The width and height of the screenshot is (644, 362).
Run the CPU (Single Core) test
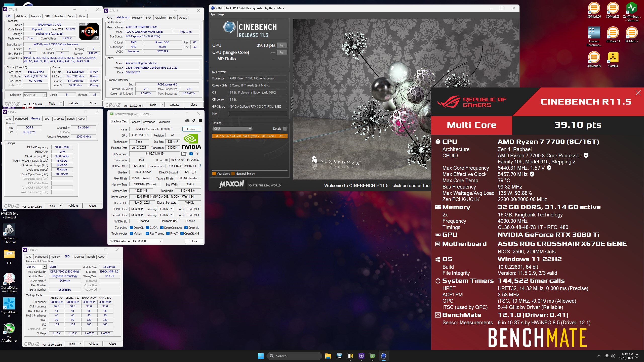pyautogui.click(x=282, y=53)
